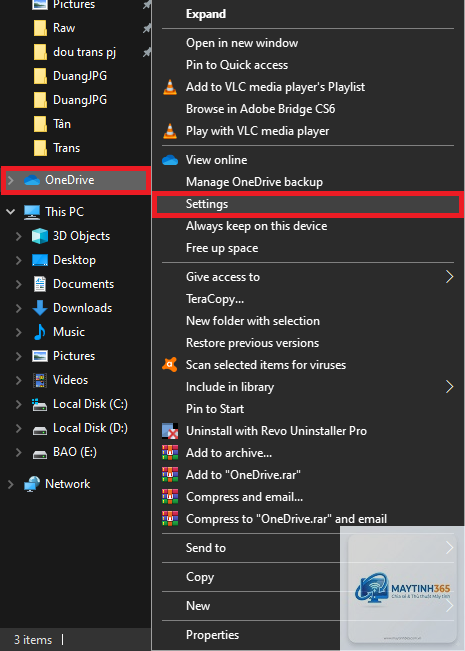Expand the Documents node arrow
The width and height of the screenshot is (465, 651).
19,284
